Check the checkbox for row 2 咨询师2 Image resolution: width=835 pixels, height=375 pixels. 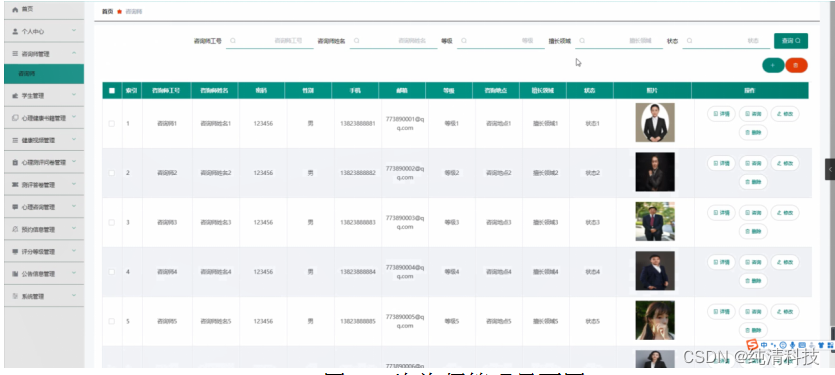pyautogui.click(x=112, y=173)
